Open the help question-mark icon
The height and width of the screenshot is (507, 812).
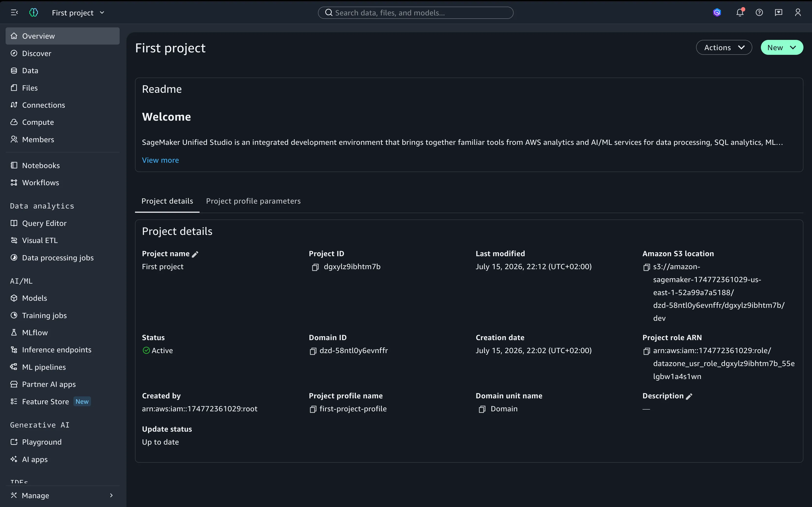click(x=759, y=13)
